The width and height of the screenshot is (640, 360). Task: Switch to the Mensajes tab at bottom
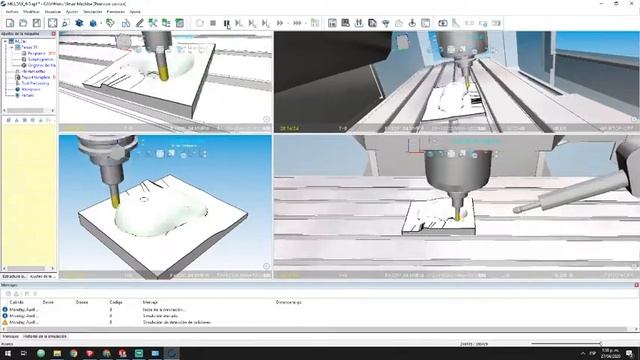pyautogui.click(x=11, y=336)
